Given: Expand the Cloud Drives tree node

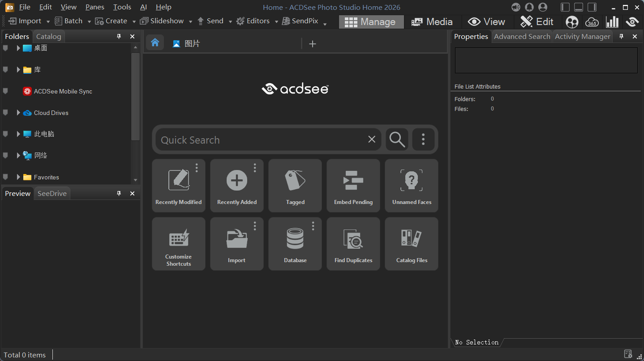Looking at the screenshot, I should (x=18, y=113).
